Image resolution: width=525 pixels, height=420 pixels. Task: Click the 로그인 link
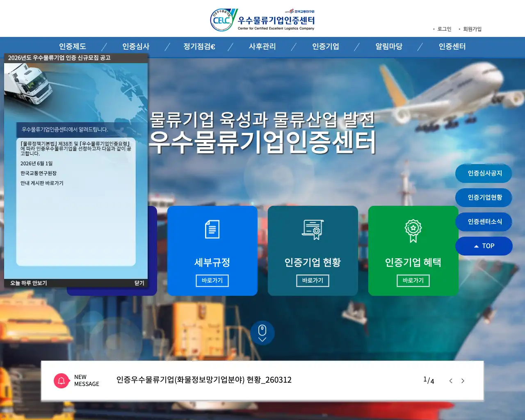click(x=444, y=29)
